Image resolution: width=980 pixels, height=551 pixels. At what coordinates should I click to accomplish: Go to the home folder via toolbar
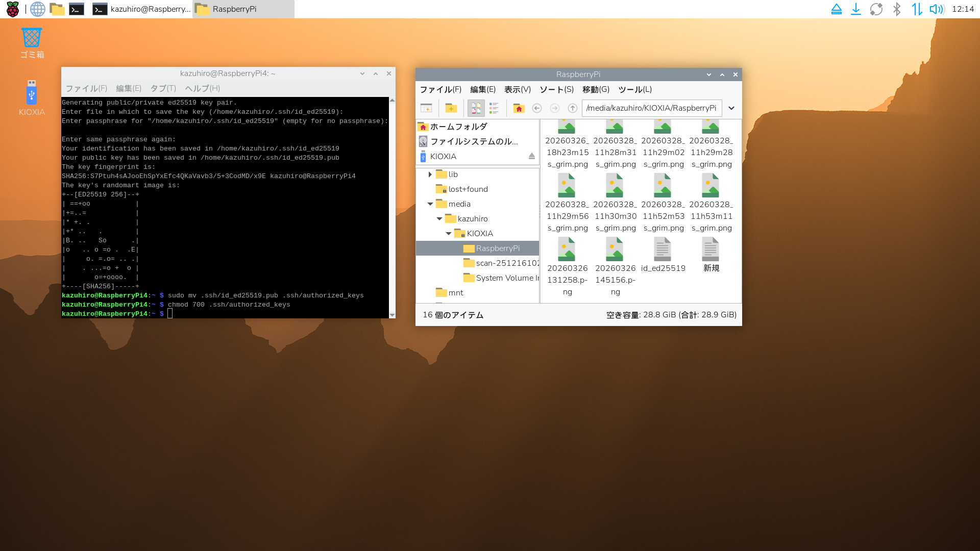[x=519, y=108]
